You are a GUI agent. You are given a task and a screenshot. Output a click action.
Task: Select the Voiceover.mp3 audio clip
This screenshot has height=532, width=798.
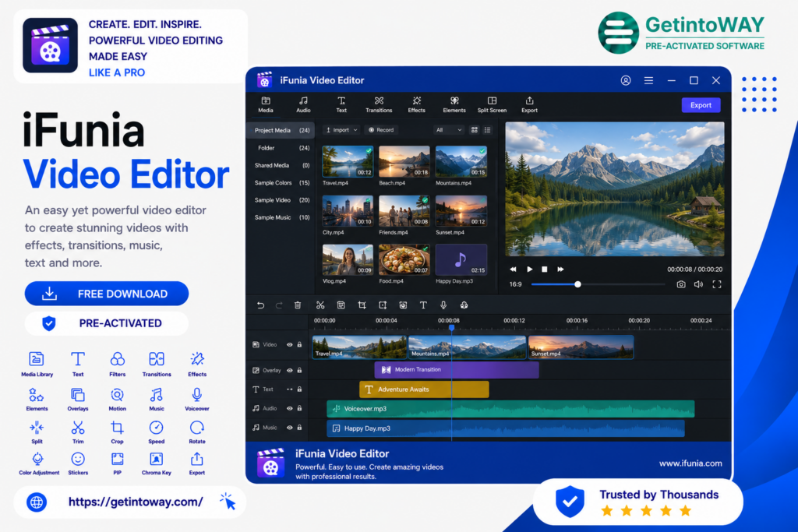(510, 408)
